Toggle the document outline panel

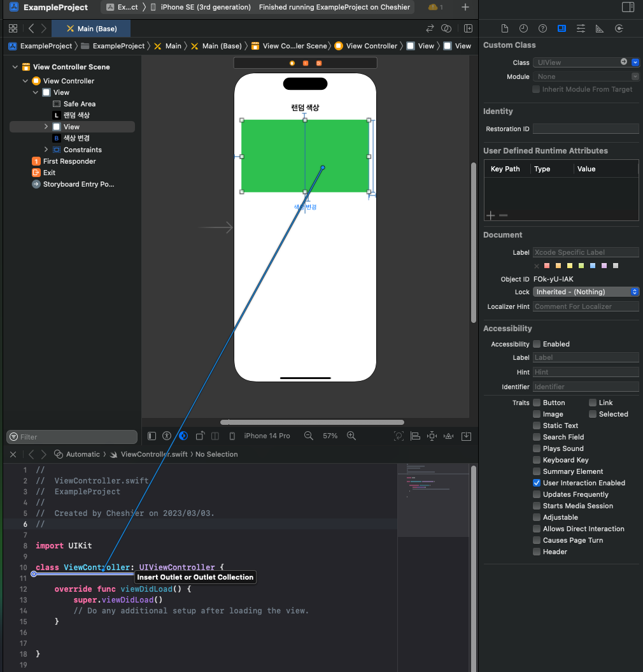pos(152,436)
